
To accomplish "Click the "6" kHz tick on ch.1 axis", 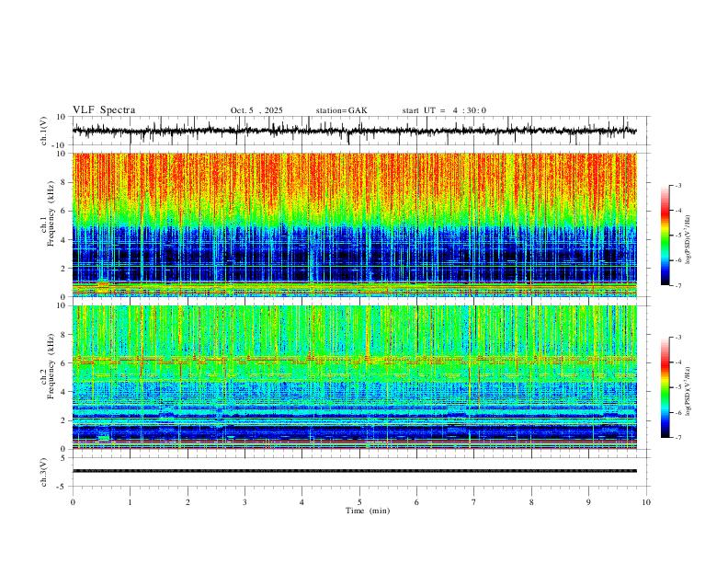I will click(64, 212).
